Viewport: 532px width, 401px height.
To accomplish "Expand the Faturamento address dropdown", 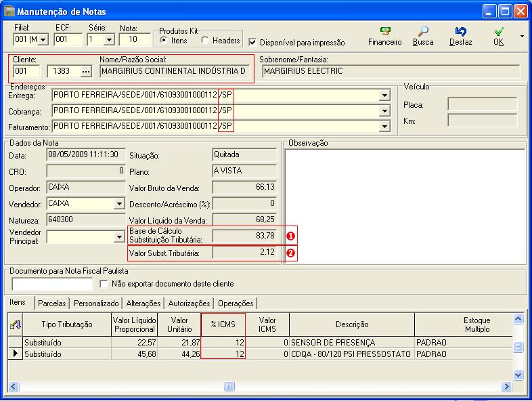I will tap(385, 126).
